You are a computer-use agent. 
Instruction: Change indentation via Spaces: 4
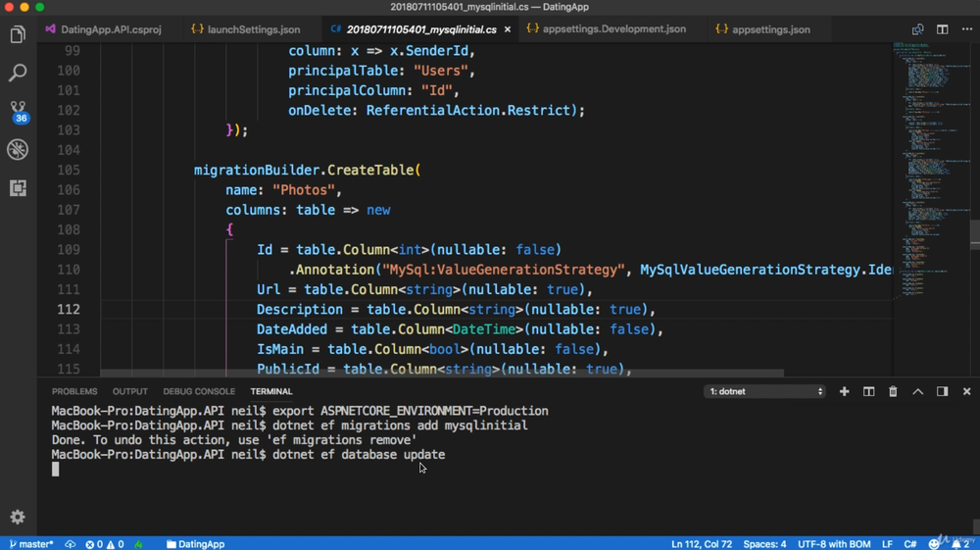(764, 544)
